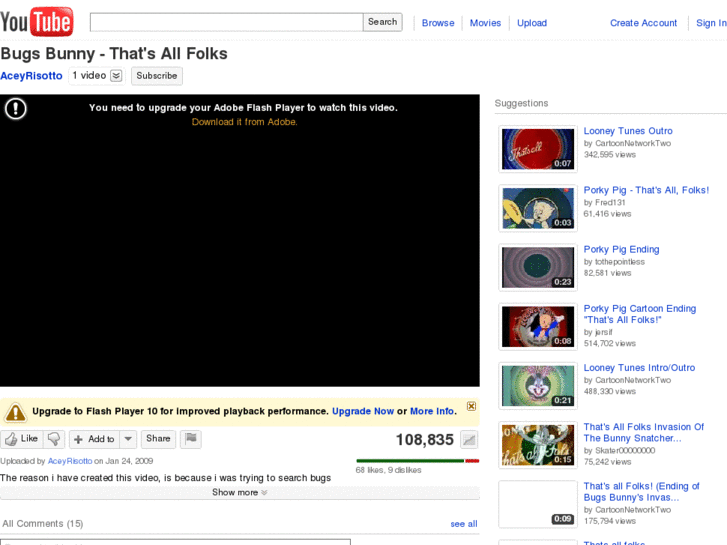Open the Add to dropdown arrow
The height and width of the screenshot is (545, 727).
pyautogui.click(x=128, y=439)
